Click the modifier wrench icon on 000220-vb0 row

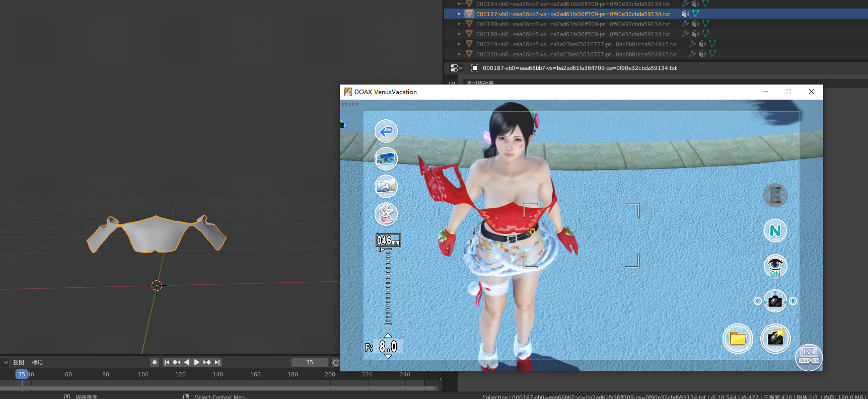[692, 54]
